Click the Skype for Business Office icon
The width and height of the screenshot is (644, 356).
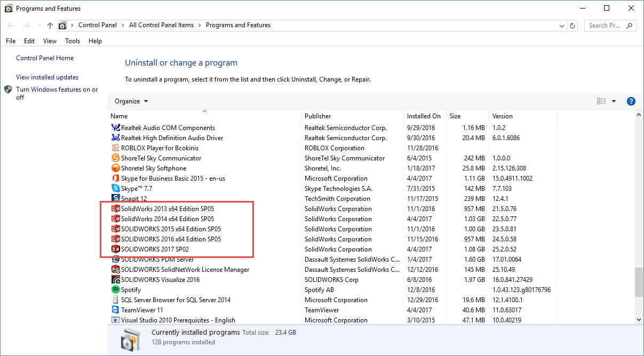(116, 179)
